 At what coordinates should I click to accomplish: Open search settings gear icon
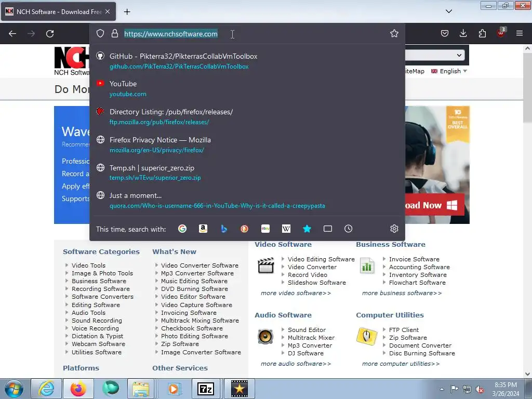pyautogui.click(x=394, y=229)
